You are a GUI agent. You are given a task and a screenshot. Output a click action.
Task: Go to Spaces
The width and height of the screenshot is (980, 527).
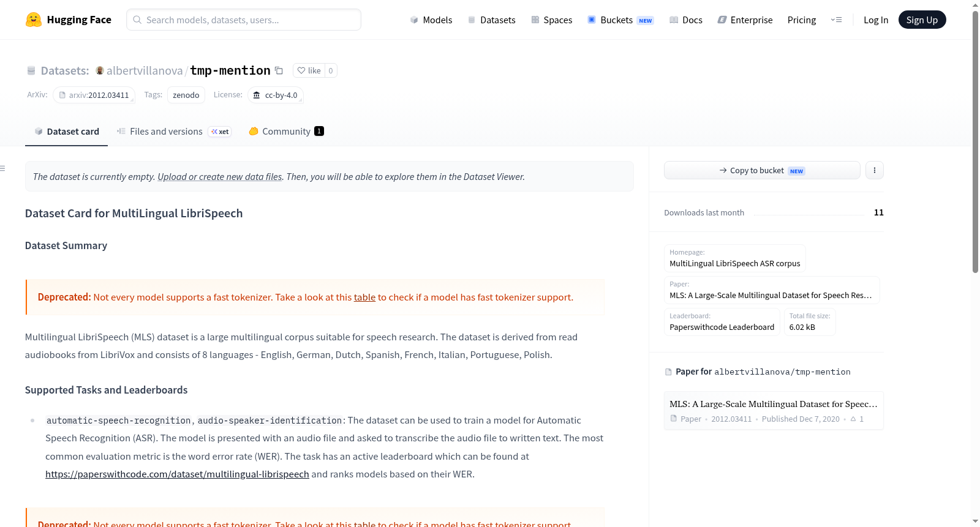(551, 20)
